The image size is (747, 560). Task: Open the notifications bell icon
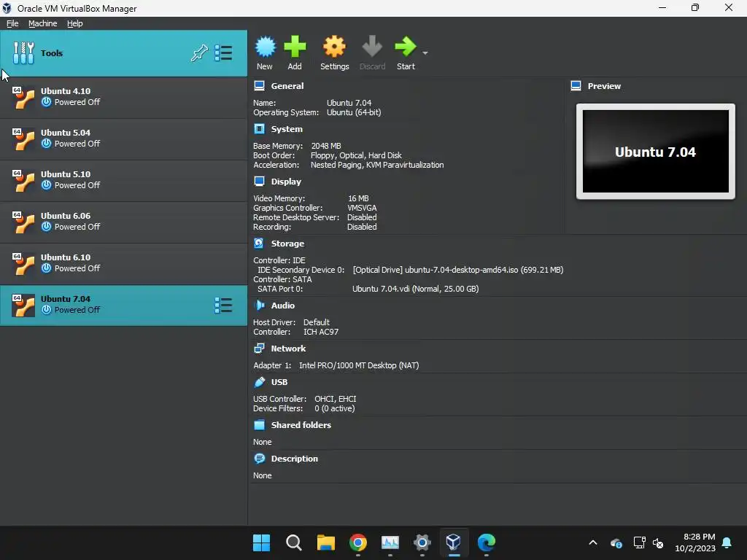tap(727, 542)
